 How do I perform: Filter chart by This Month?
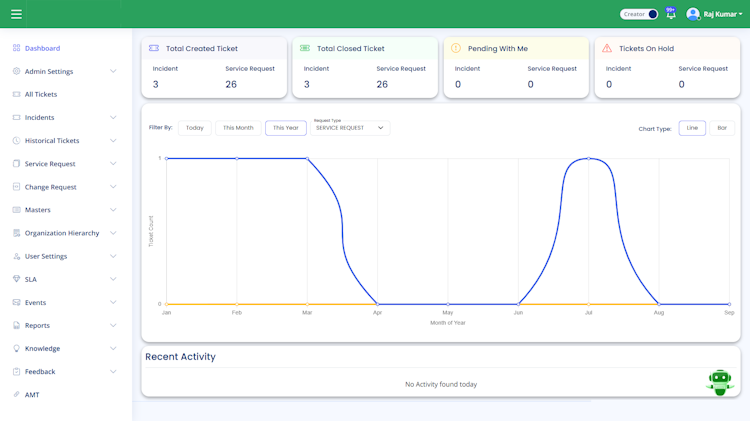point(238,128)
